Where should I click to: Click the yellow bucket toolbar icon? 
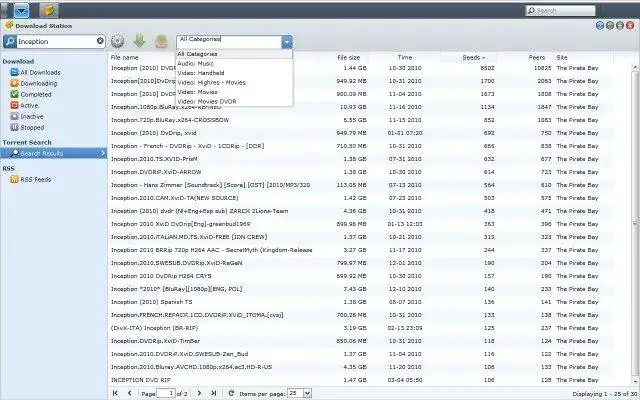pos(162,41)
